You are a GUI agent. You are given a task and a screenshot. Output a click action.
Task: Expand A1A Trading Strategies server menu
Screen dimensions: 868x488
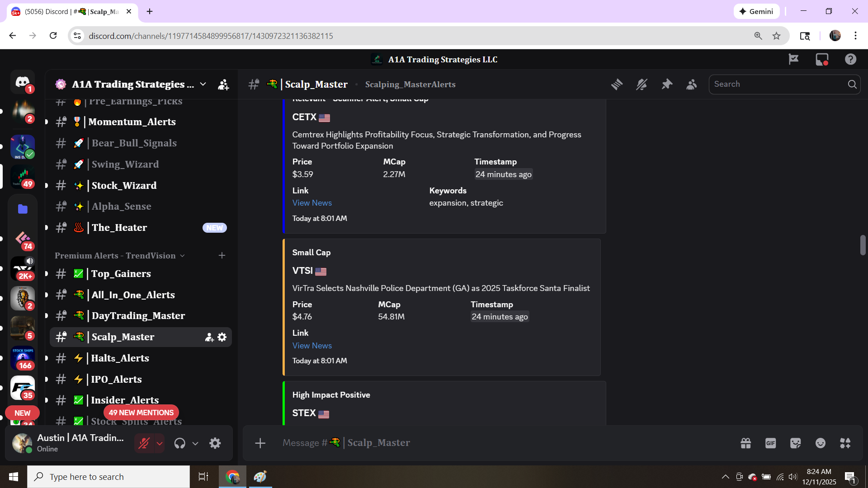[203, 84]
